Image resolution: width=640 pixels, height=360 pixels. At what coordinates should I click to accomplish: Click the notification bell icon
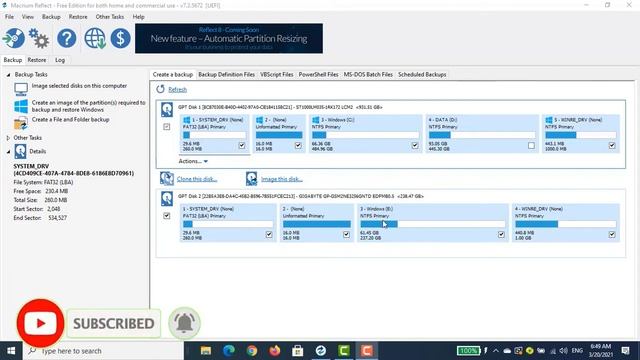click(184, 323)
